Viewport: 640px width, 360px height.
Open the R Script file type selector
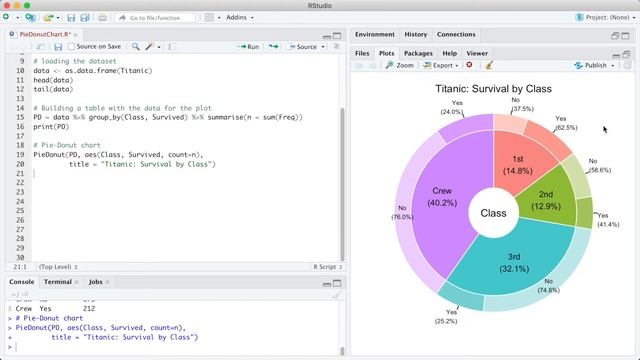(327, 267)
